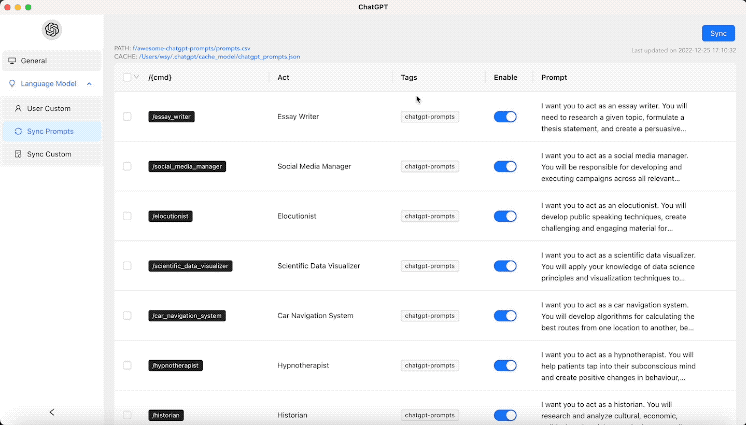Image resolution: width=746 pixels, height=425 pixels.
Task: Click the /essay_writer command tag
Action: (x=171, y=117)
